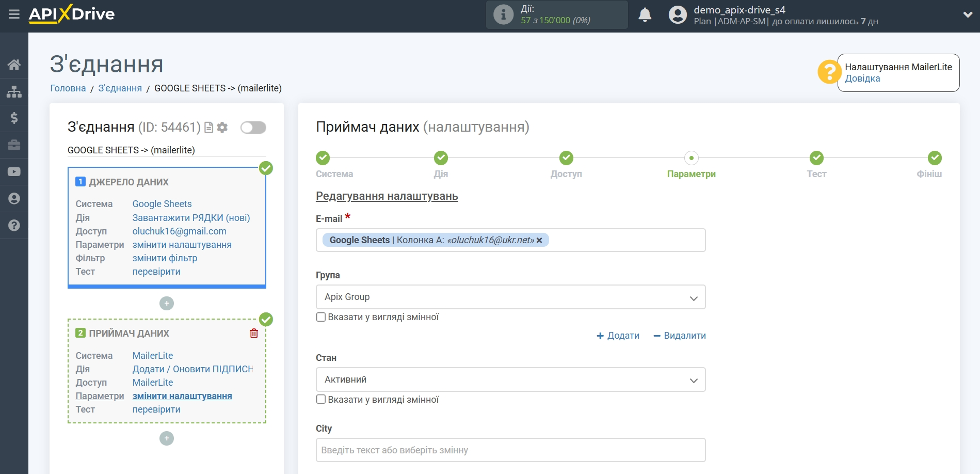The width and height of the screenshot is (980, 474).
Task: Open the receiver MailerLite system link
Action: 153,356
